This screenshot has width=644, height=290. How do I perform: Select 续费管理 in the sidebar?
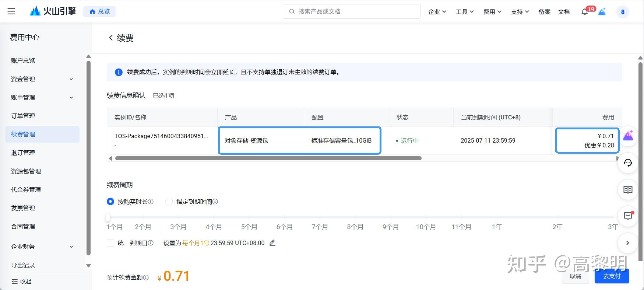tap(42, 134)
